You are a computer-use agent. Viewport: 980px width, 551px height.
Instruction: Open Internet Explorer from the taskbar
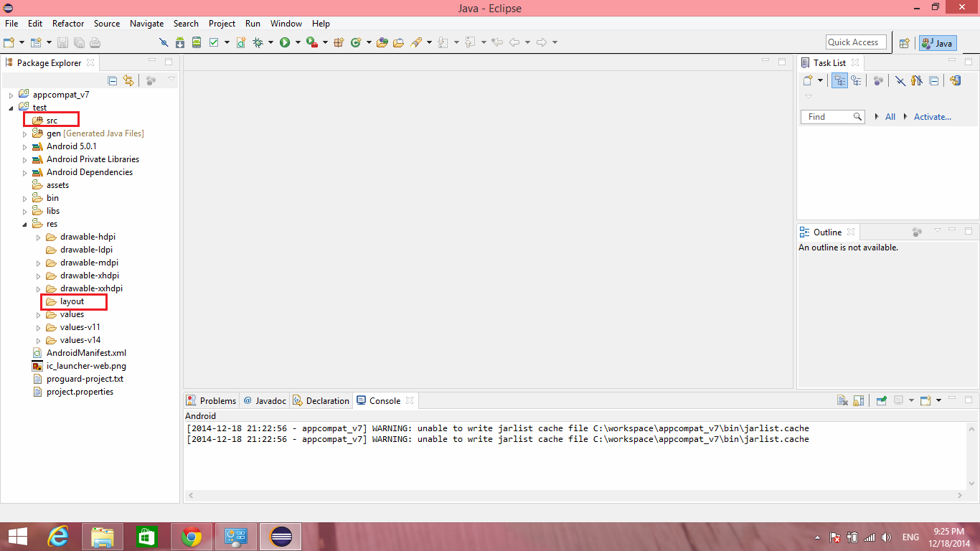point(58,537)
